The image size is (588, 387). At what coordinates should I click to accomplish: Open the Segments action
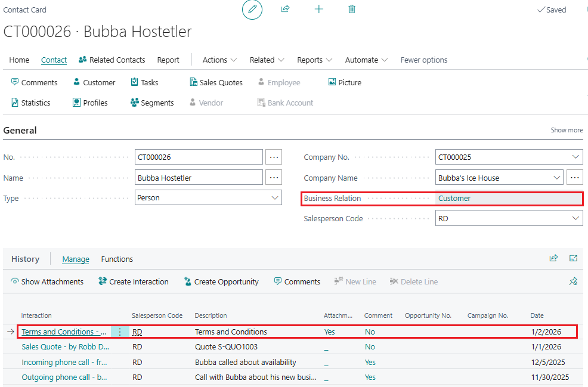(x=151, y=103)
